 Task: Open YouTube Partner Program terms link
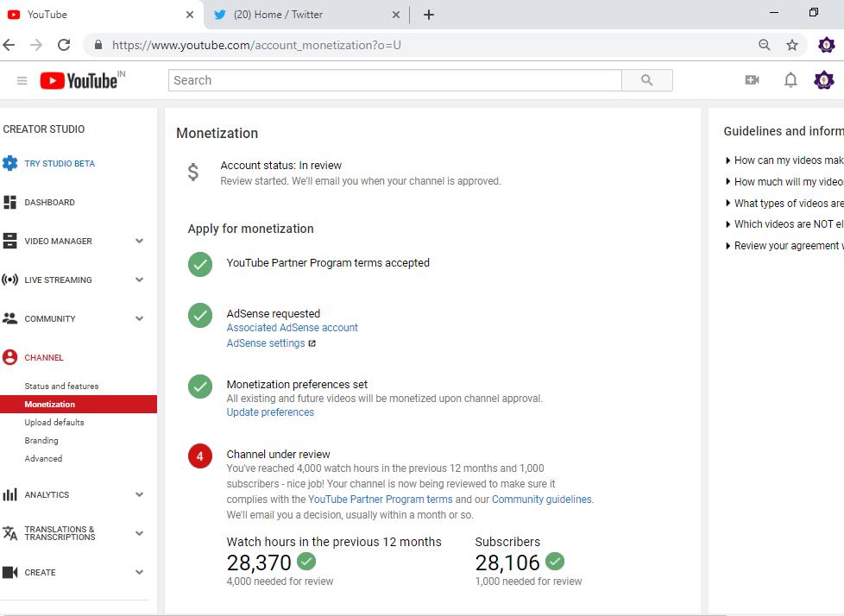tap(380, 500)
